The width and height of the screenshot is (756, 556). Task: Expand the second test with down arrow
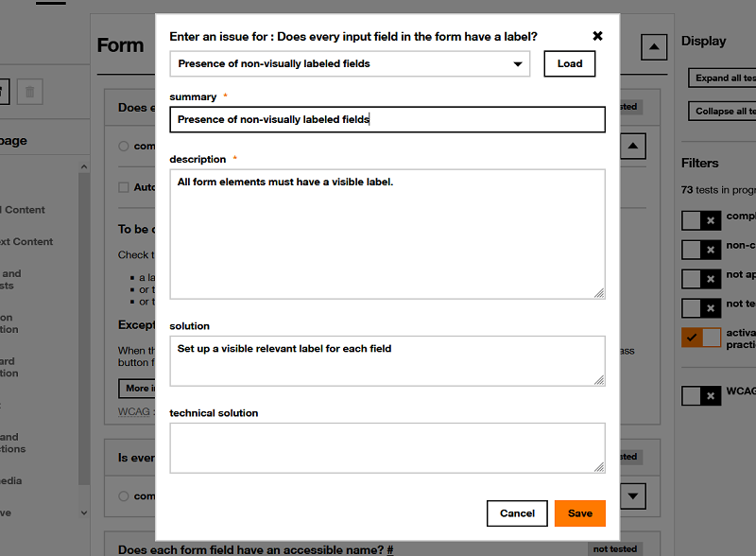(633, 495)
